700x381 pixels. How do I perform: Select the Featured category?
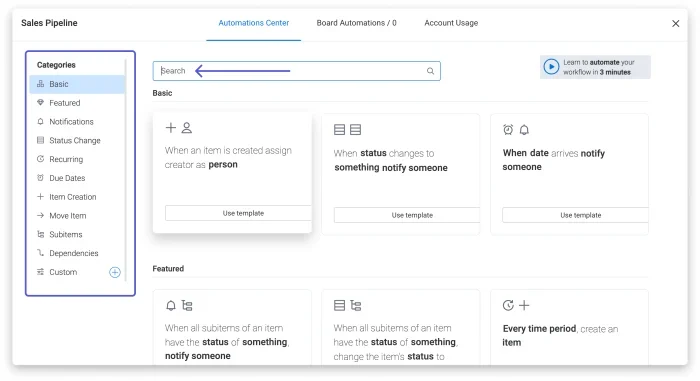tap(77, 103)
